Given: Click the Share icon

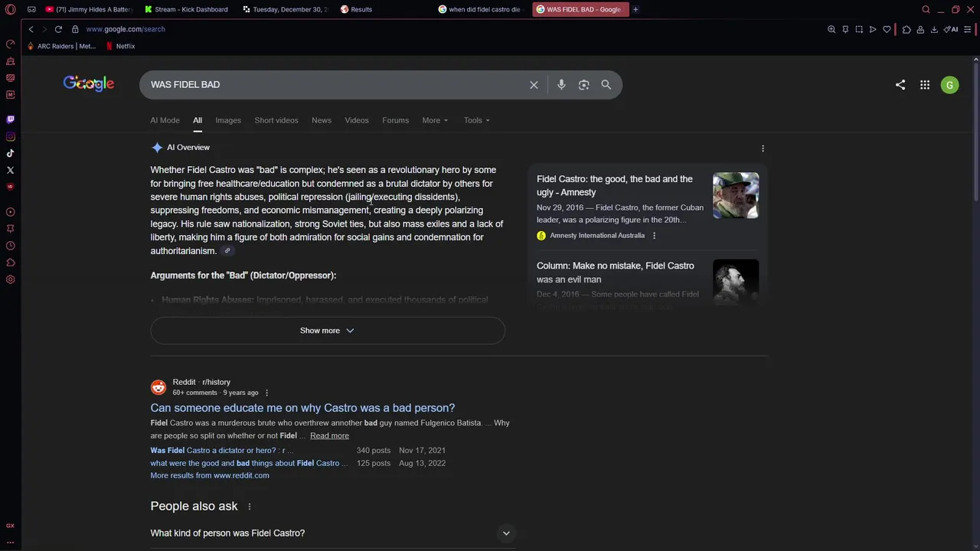Looking at the screenshot, I should click(x=900, y=85).
